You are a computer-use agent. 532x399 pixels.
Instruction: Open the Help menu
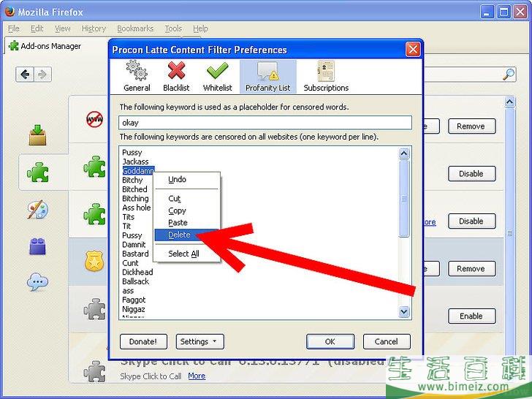[200, 28]
